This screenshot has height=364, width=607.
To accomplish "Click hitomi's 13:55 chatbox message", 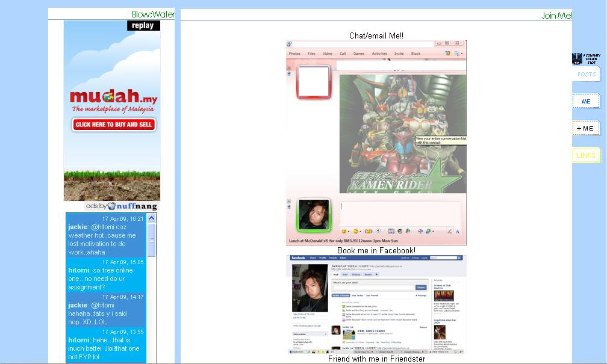I will point(107,344).
